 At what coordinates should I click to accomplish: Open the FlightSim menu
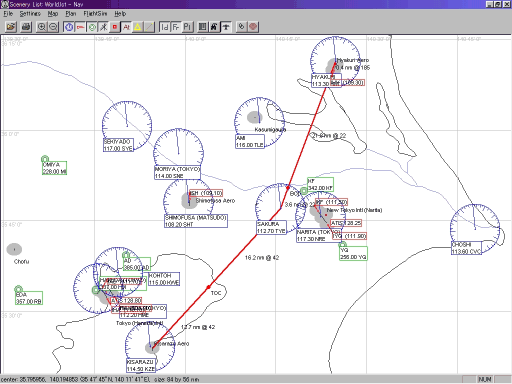coord(95,14)
